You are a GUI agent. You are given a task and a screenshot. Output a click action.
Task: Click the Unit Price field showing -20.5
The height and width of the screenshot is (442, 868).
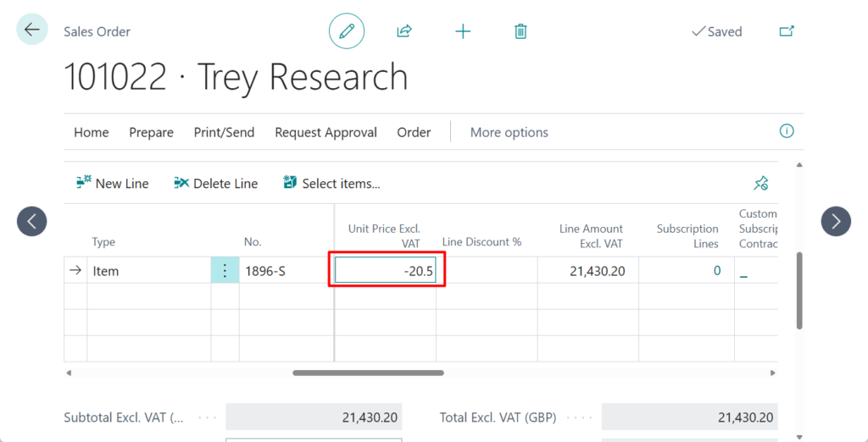pos(386,271)
